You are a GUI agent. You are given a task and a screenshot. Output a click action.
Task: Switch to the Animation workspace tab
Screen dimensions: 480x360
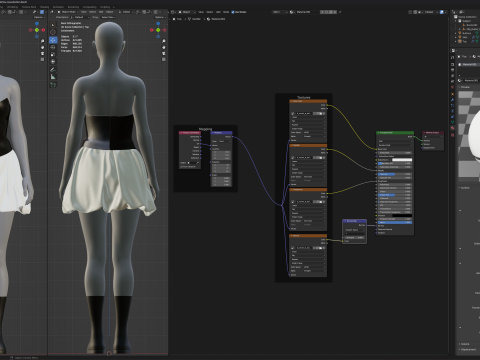tap(58, 7)
